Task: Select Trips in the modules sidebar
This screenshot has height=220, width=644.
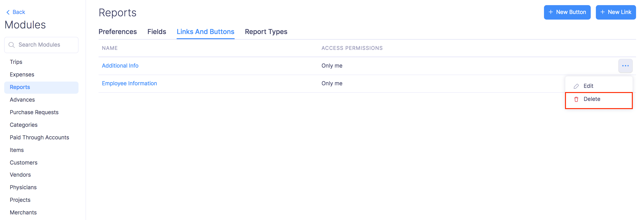Action: pyautogui.click(x=16, y=62)
